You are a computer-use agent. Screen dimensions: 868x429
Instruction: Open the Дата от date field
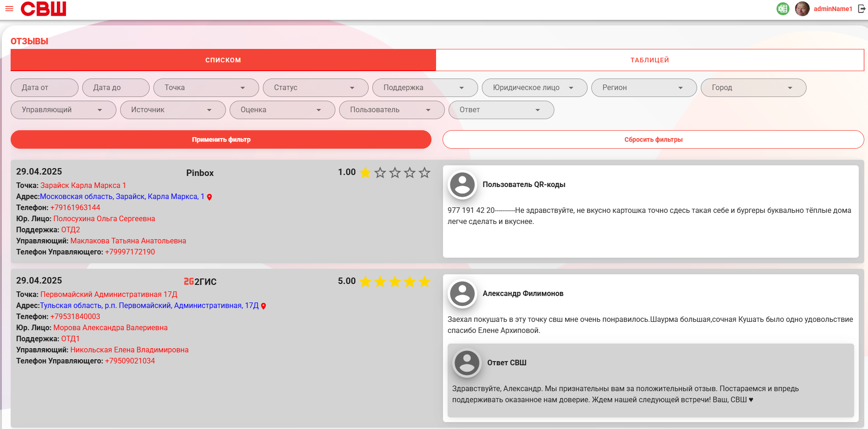click(44, 88)
